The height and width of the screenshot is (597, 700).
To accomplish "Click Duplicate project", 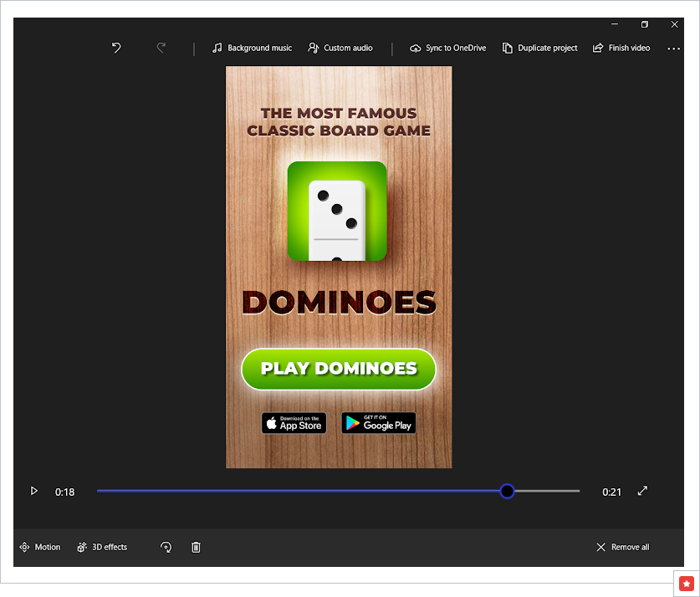I will 539,48.
